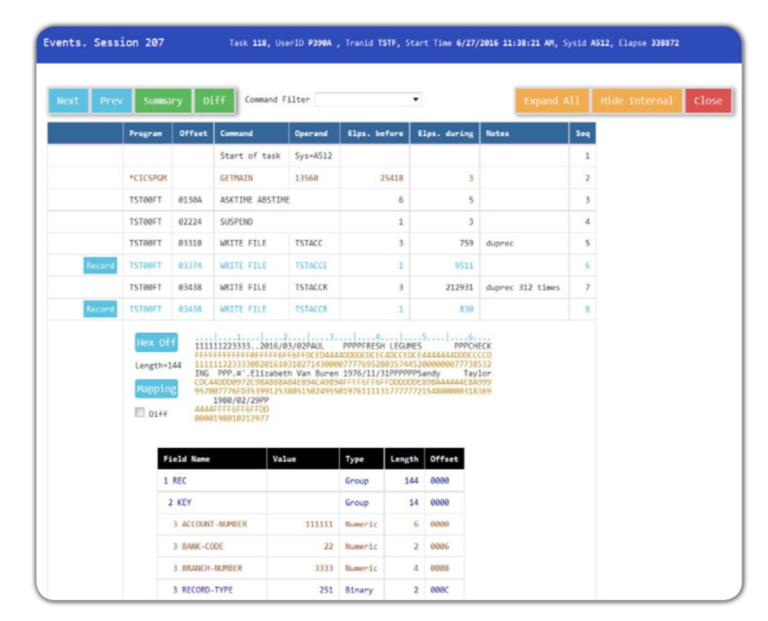
Task: Click the Field Name column header
Action: pos(187,459)
